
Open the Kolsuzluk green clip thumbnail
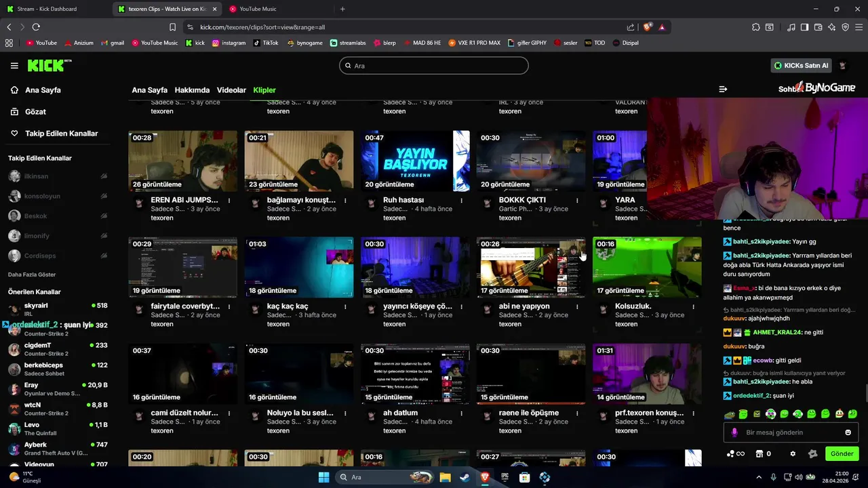[x=647, y=267]
